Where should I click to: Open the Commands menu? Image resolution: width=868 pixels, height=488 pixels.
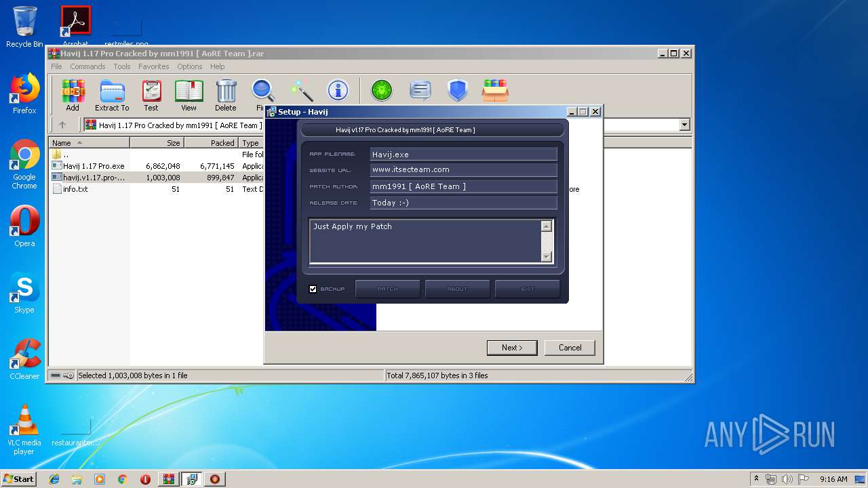(x=87, y=66)
